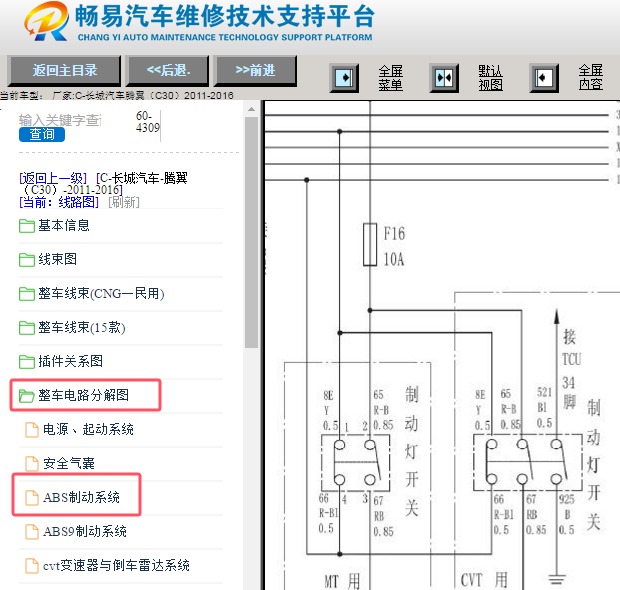This screenshot has height=590, width=620.
Task: Select the 线束图 tree entry
Action: click(x=57, y=259)
